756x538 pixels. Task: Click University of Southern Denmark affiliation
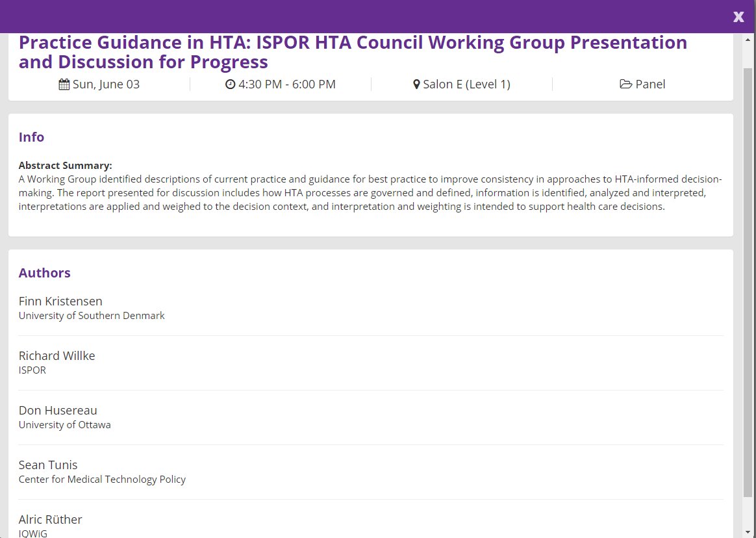[92, 316]
